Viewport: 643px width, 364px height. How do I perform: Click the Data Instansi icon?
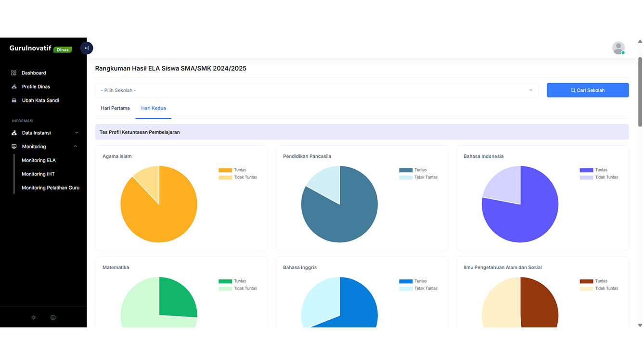[x=14, y=133]
